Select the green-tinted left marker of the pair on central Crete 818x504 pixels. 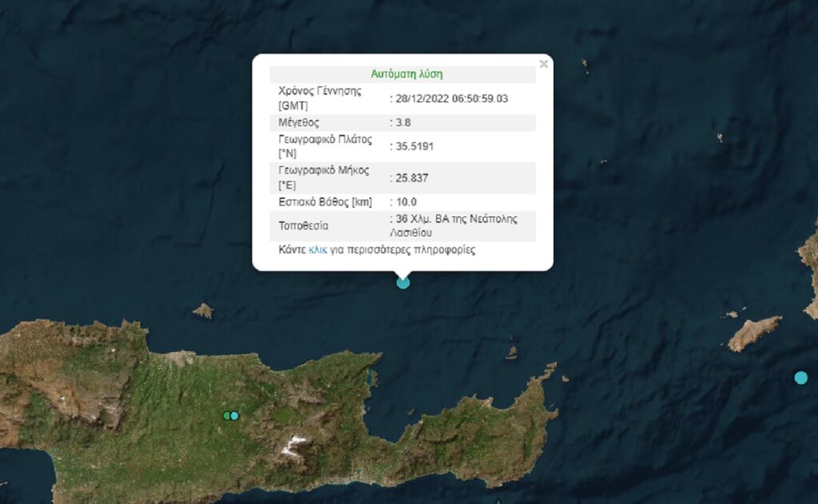(226, 416)
